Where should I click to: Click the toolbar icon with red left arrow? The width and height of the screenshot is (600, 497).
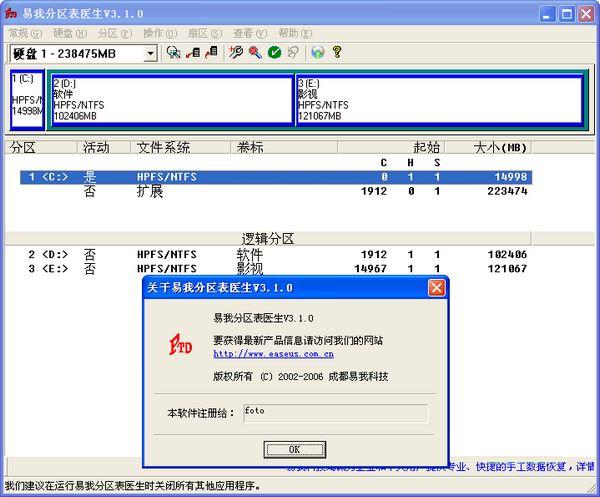[x=193, y=52]
